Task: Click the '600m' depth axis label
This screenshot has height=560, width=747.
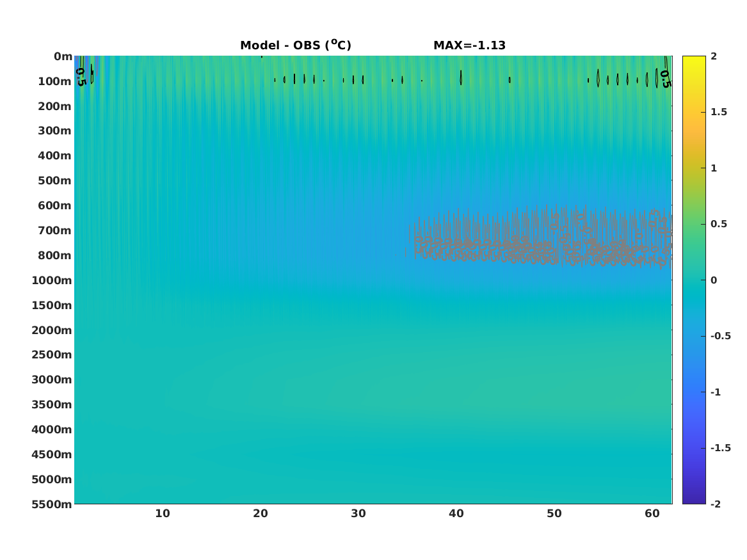Action: (x=55, y=205)
